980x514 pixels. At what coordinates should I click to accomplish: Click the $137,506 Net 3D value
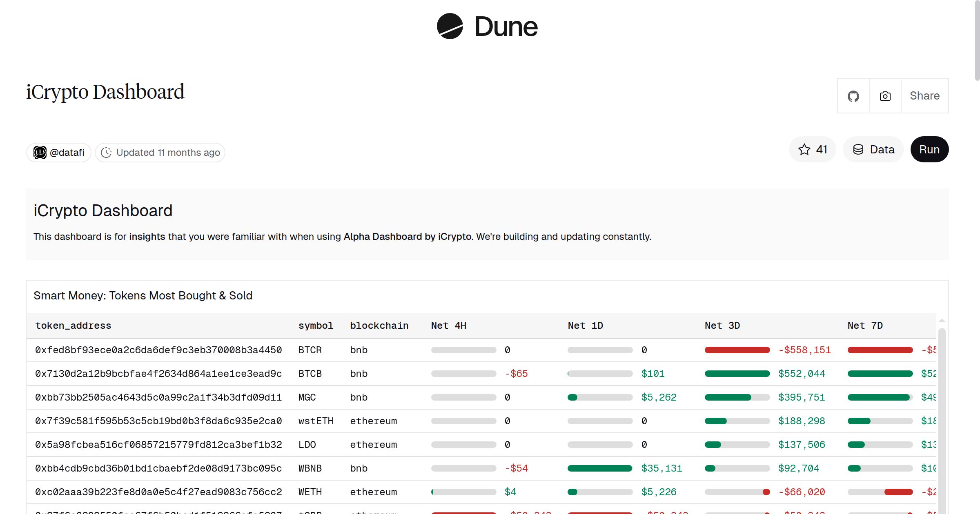tap(802, 445)
